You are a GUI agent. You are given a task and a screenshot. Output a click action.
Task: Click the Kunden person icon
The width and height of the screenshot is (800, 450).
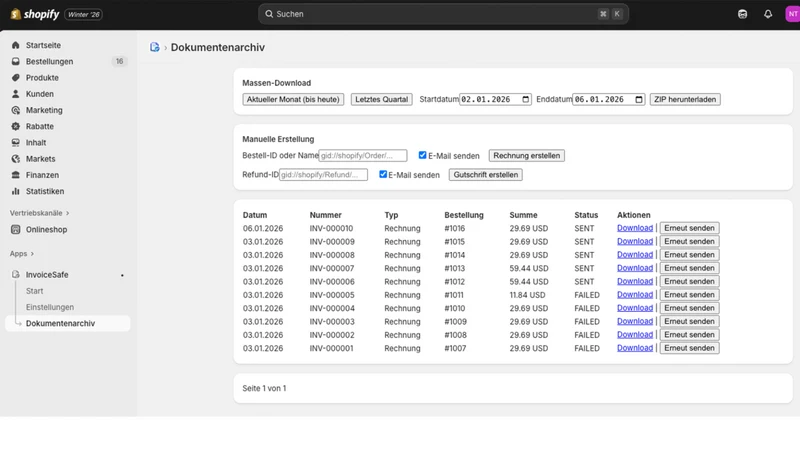pos(16,94)
